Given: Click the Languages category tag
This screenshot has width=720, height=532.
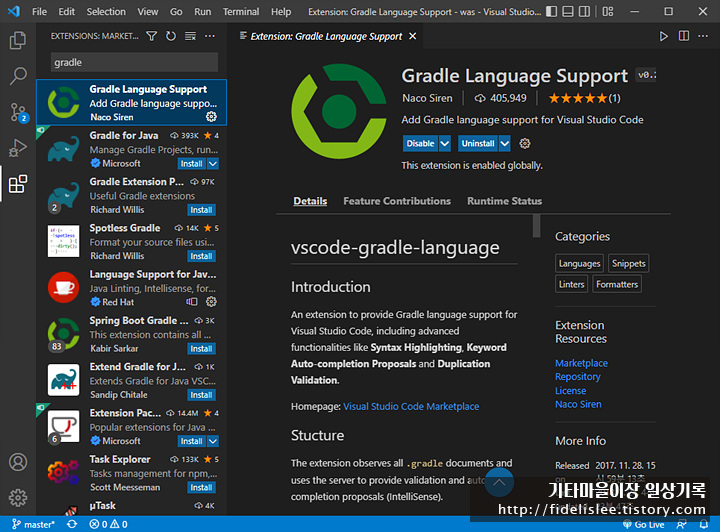Looking at the screenshot, I should pyautogui.click(x=579, y=263).
